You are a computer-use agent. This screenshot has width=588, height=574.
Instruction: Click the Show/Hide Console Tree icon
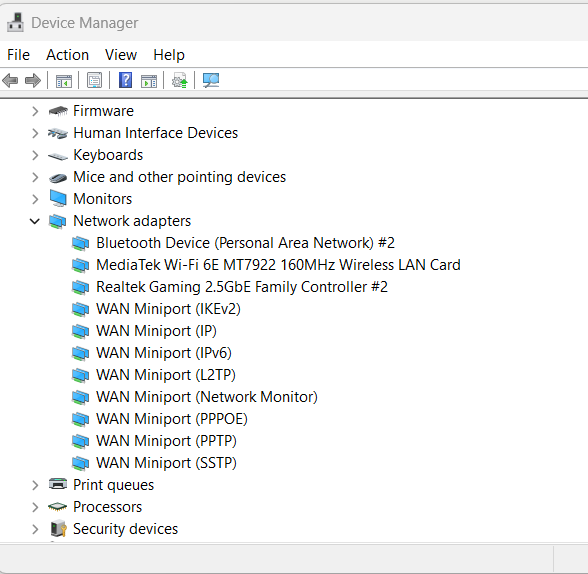coord(63,81)
